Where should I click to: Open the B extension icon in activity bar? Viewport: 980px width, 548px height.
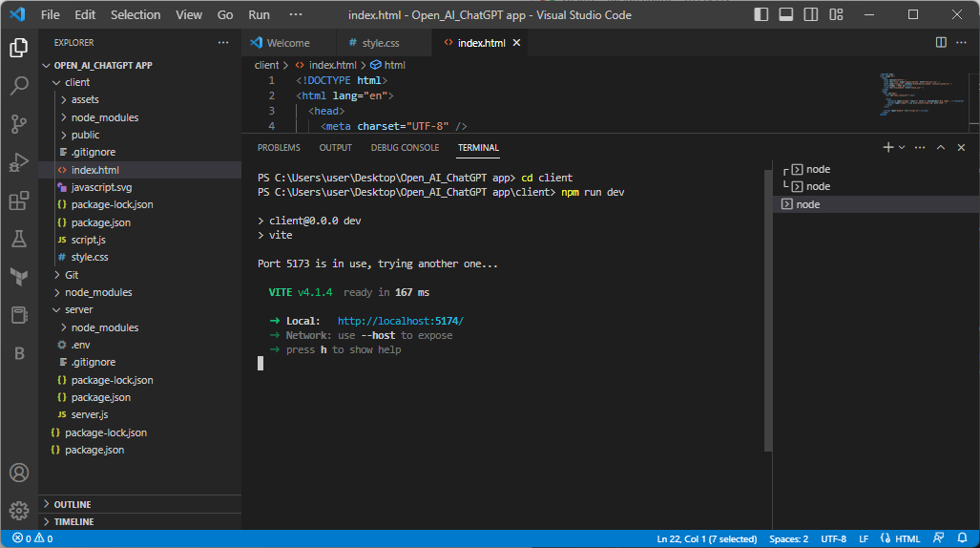[19, 353]
